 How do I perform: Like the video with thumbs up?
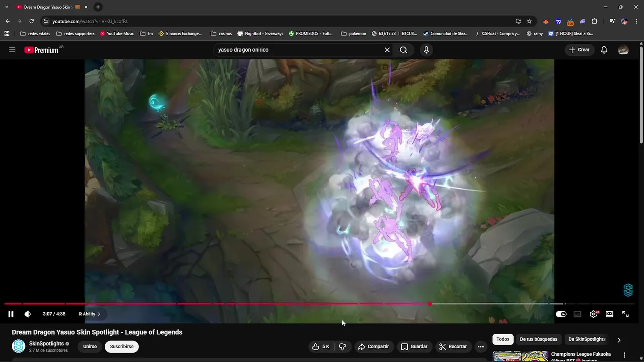pos(320,346)
